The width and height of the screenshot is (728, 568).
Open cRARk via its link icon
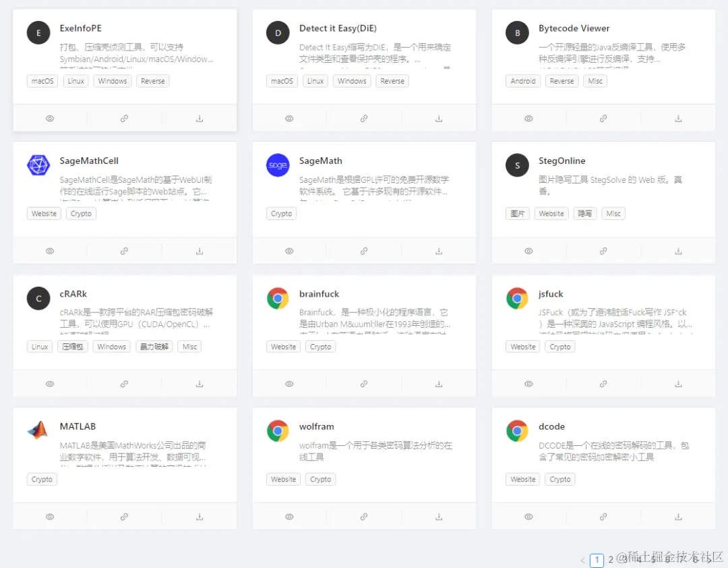pos(124,383)
